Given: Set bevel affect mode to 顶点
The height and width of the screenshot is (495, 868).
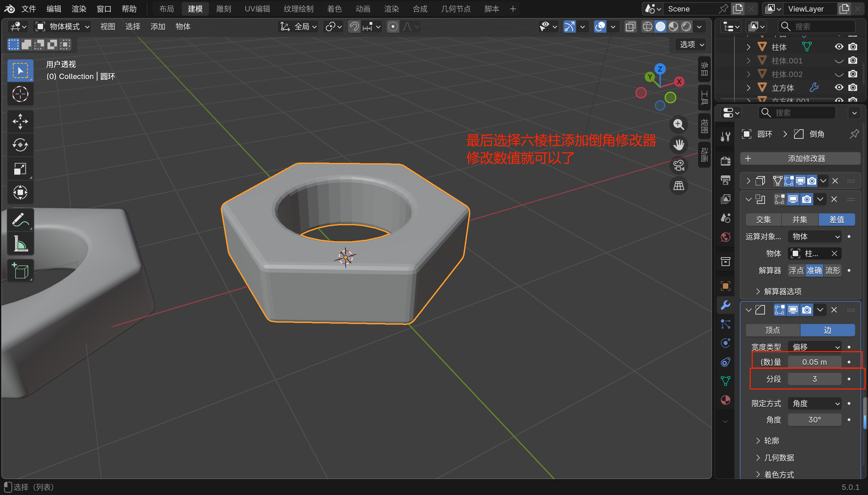Looking at the screenshot, I should [772, 330].
